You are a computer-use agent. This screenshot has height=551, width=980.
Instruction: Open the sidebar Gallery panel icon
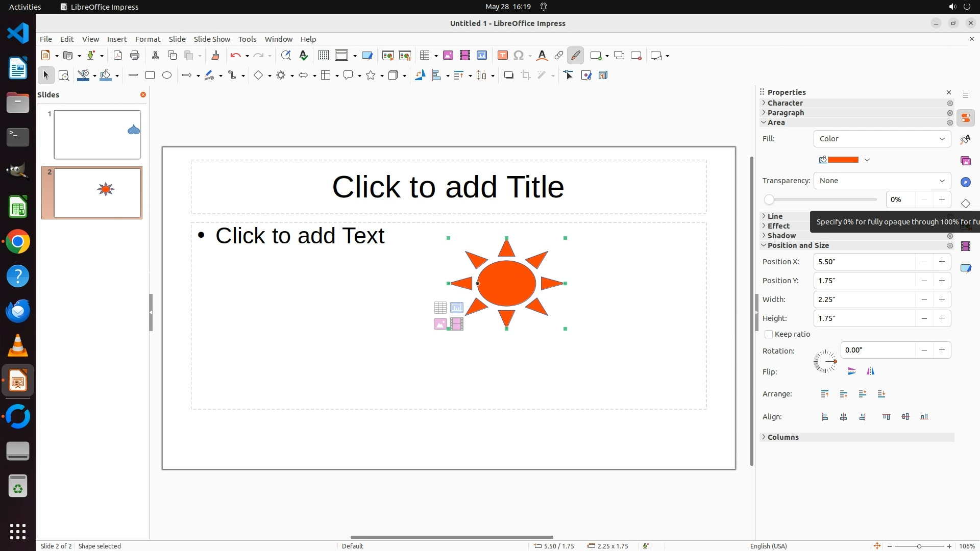(x=965, y=161)
